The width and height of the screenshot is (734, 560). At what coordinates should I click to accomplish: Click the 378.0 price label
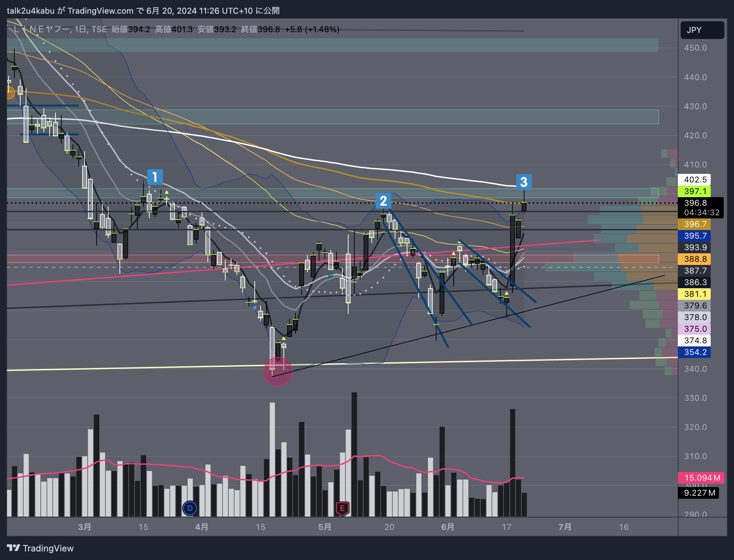[x=694, y=317]
